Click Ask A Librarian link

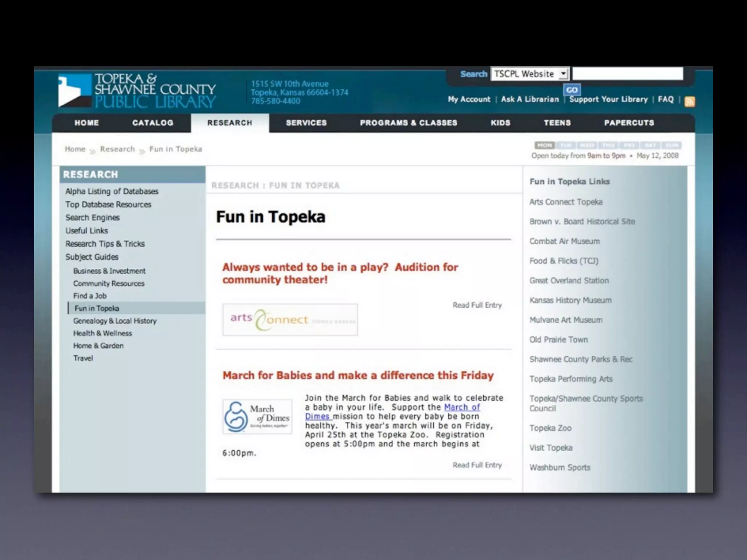coord(530,99)
